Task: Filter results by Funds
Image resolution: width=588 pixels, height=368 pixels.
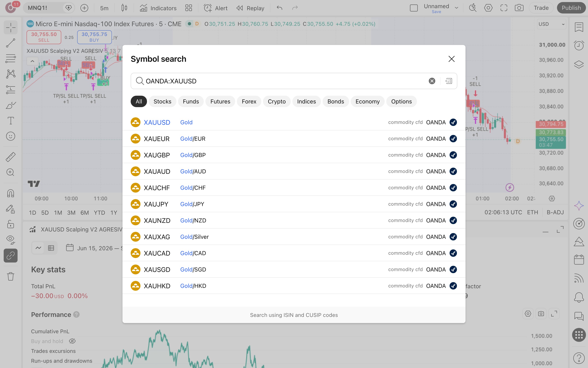Action: pyautogui.click(x=191, y=101)
